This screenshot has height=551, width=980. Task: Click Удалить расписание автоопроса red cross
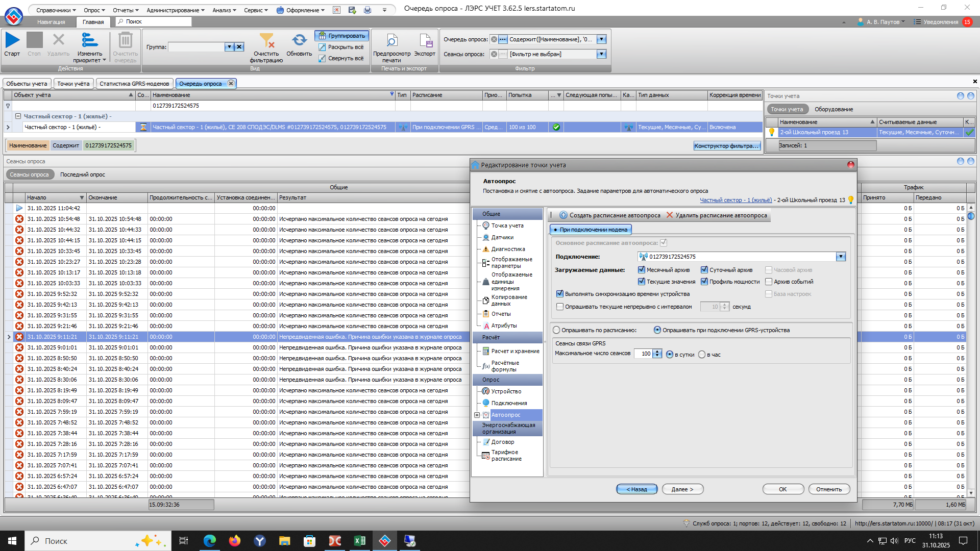pos(670,215)
